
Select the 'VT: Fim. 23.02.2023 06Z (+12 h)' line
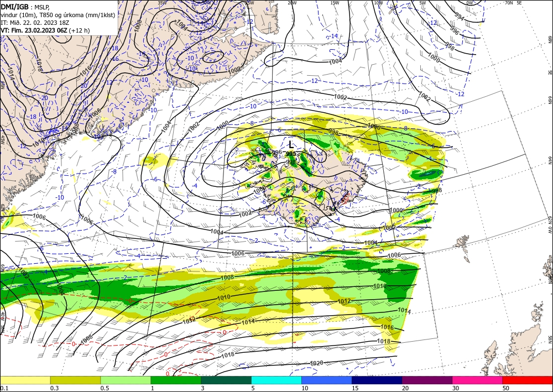(x=45, y=30)
